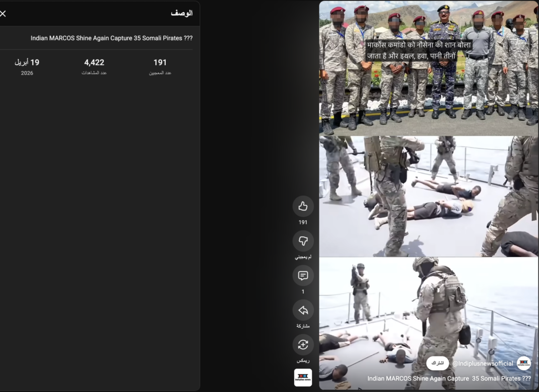The width and height of the screenshot is (539, 392).
Task: Click the 191 likes statistic in description
Action: point(160,63)
